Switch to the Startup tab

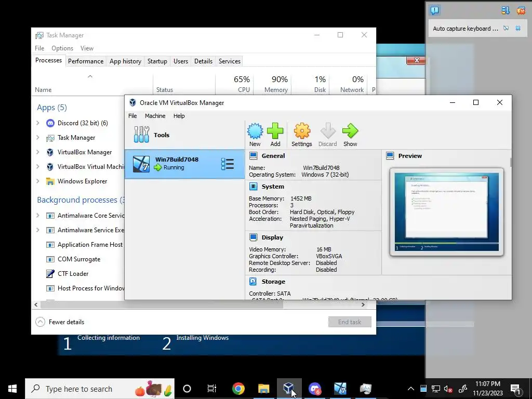tap(157, 61)
